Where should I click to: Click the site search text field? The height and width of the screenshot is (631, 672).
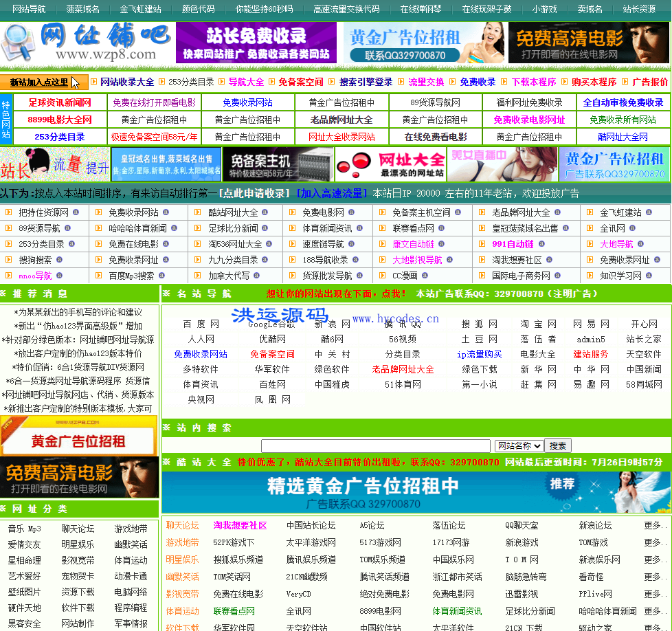376,446
